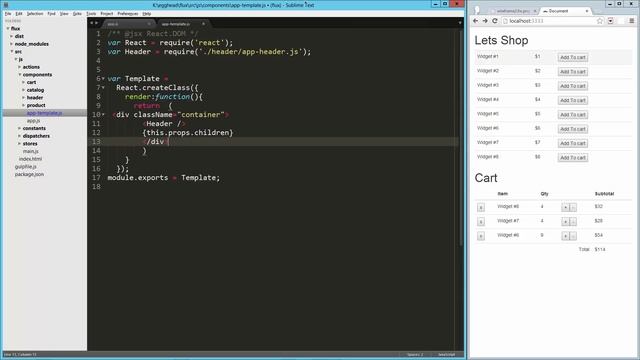
Task: Open the File menu in Sublime Text
Action: pos(8,13)
